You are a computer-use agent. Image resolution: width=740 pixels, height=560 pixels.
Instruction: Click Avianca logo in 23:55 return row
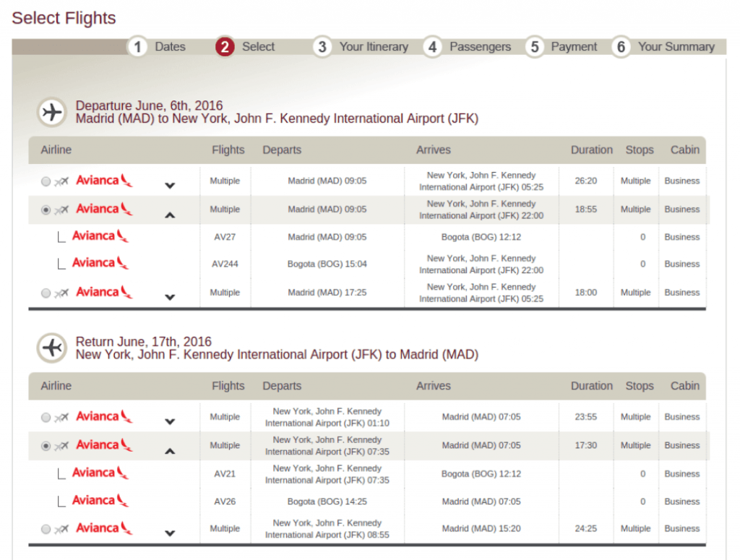104,416
